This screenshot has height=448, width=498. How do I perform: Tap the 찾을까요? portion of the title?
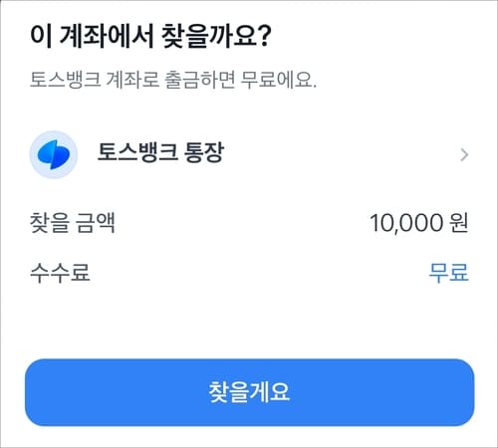[x=216, y=35]
